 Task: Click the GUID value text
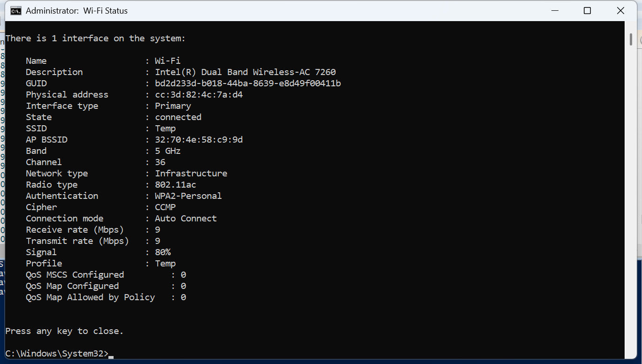coord(248,83)
